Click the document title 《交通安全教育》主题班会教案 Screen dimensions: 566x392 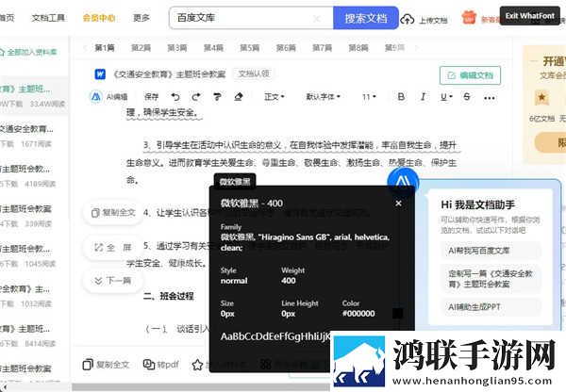coord(169,74)
